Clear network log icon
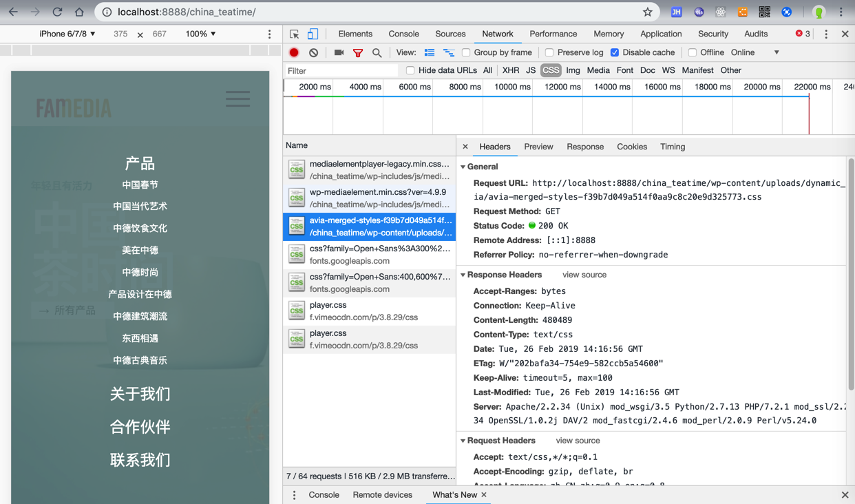This screenshot has width=855, height=504. point(313,52)
